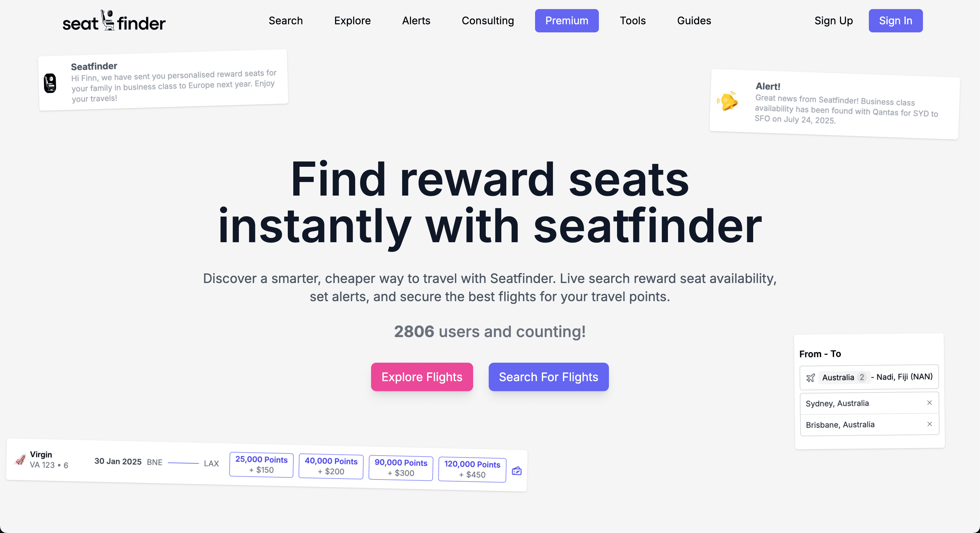Expand Guides navigation menu
The image size is (980, 533).
[x=694, y=20]
